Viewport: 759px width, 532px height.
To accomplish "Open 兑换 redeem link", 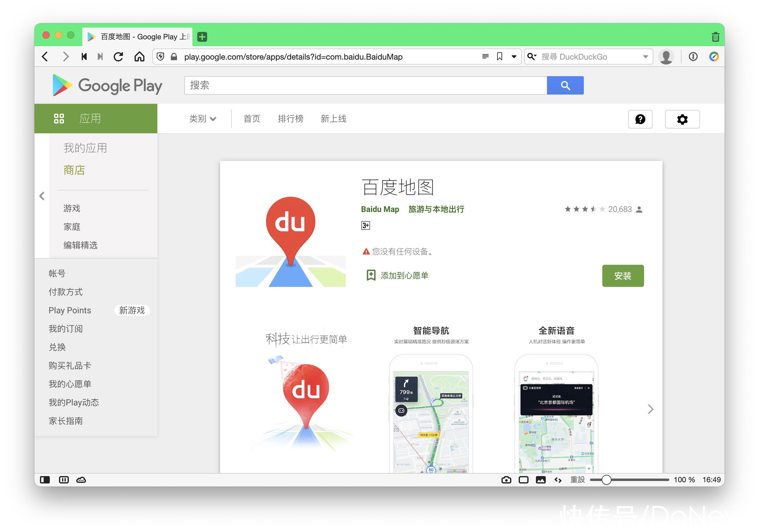I will click(57, 347).
